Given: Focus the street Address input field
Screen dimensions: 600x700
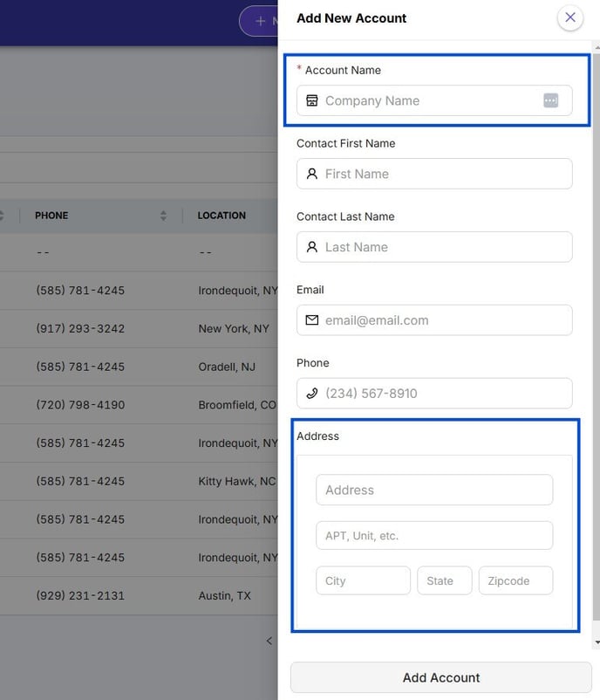Looking at the screenshot, I should coord(434,490).
